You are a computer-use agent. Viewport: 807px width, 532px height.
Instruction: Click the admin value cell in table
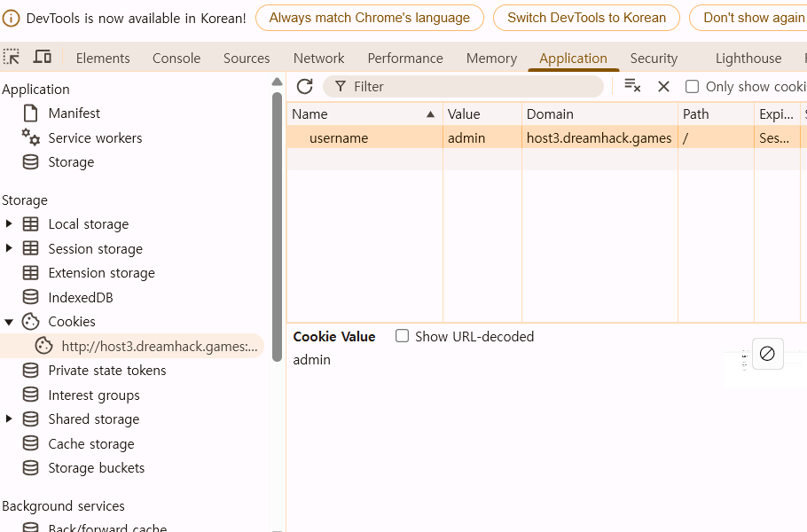[x=482, y=138]
